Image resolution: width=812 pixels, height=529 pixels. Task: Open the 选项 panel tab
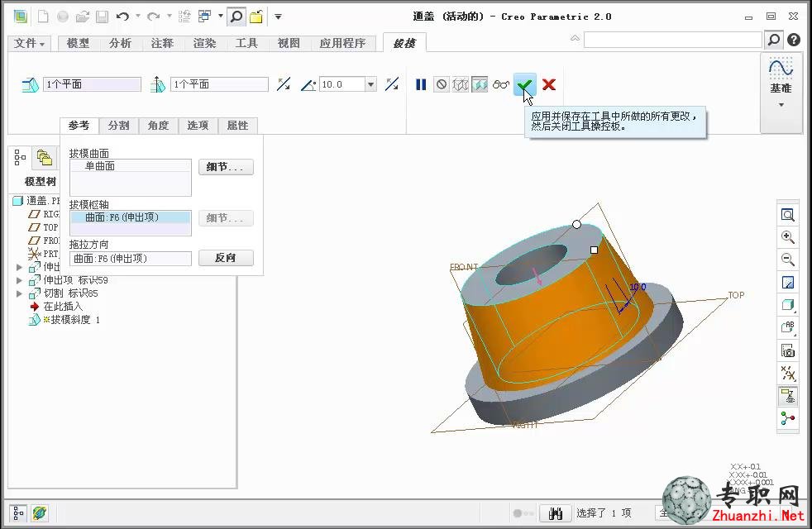(198, 126)
